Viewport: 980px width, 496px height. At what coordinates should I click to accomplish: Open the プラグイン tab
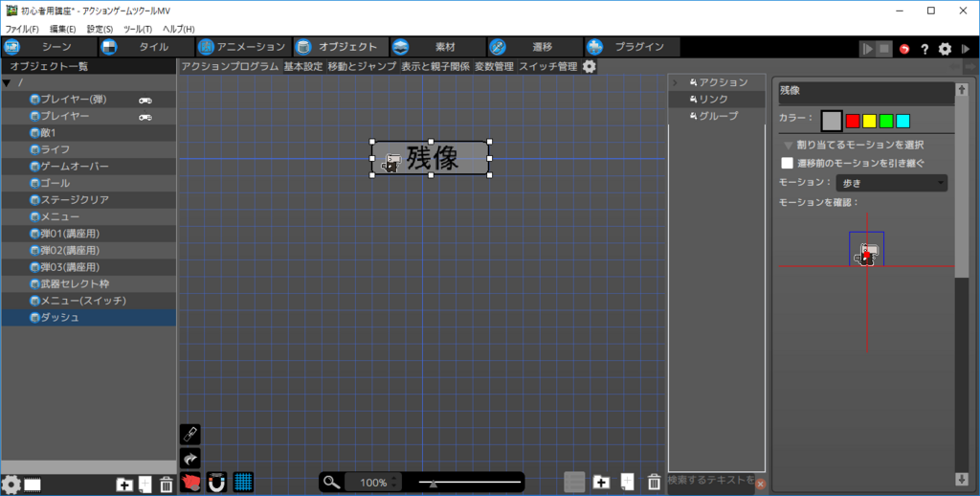tap(632, 47)
